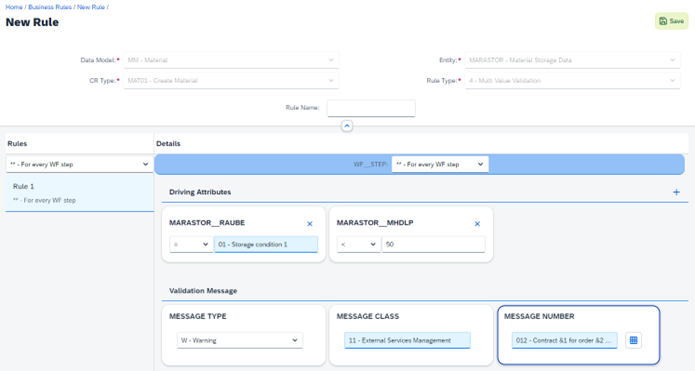Add a new driving attribute with plus icon
Screen dimensions: 695x371
pos(676,192)
